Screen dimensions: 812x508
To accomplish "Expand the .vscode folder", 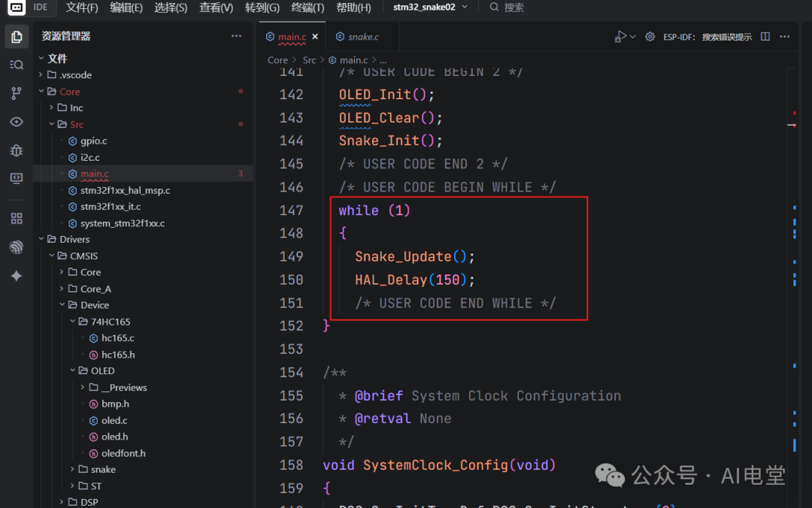I will 41,75.
